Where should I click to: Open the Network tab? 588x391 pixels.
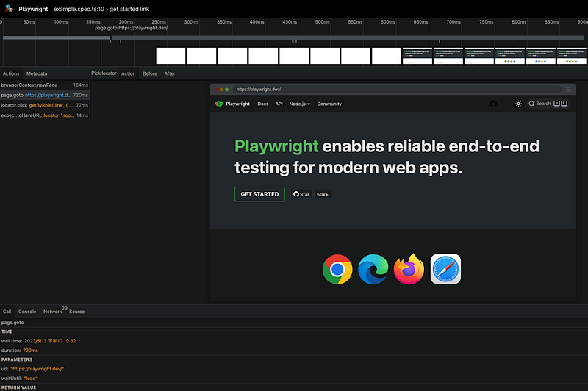(52, 312)
